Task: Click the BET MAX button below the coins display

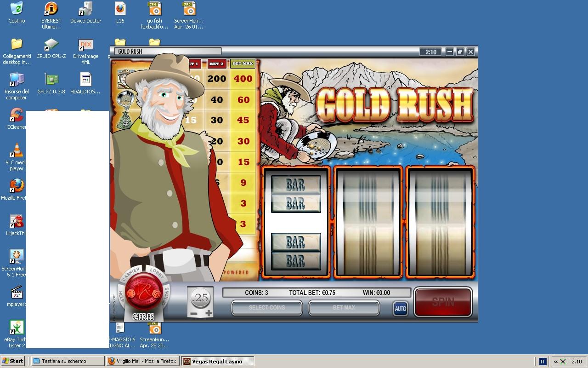Action: pyautogui.click(x=344, y=308)
